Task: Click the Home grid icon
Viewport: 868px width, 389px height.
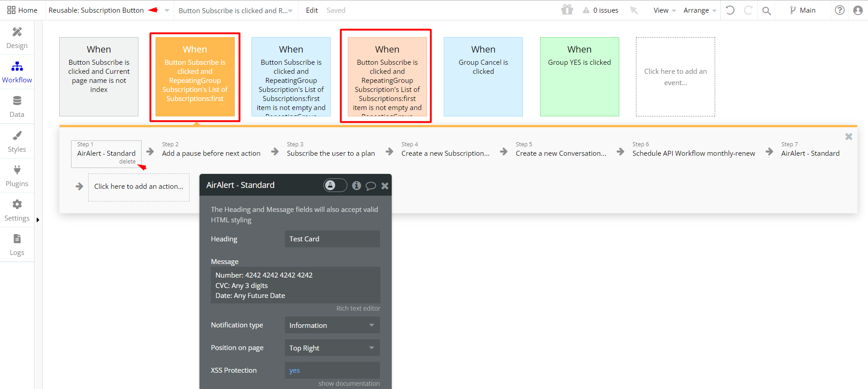Action: 11,10
